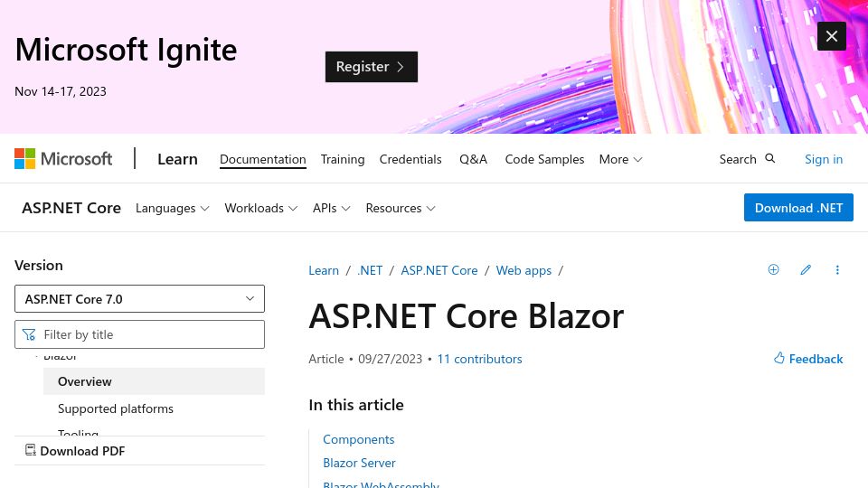
Task: Open the Training tab
Action: pyautogui.click(x=343, y=159)
